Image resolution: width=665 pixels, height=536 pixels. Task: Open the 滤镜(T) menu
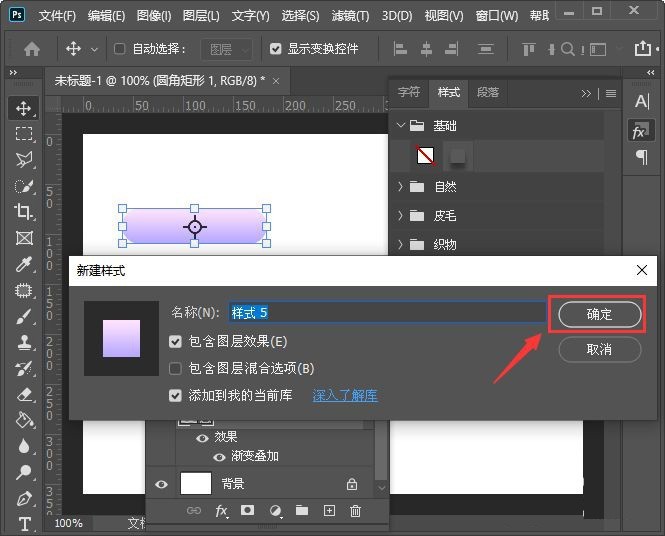(350, 16)
